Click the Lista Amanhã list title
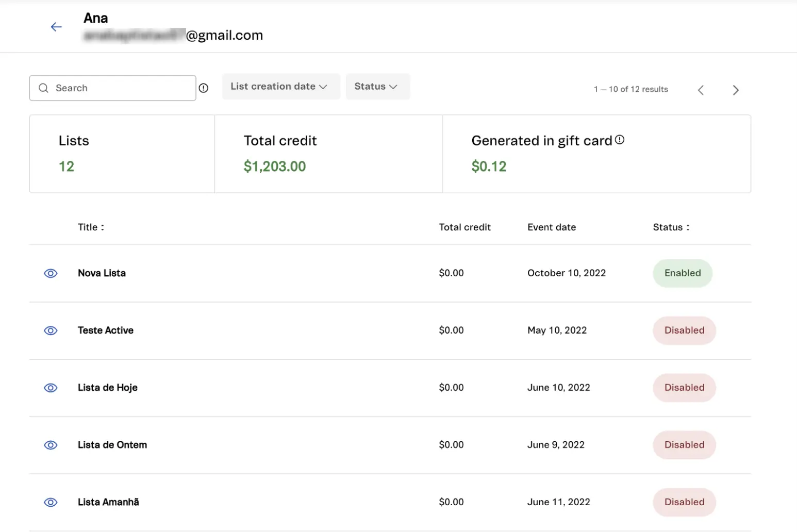This screenshot has height=532, width=797. [x=108, y=502]
